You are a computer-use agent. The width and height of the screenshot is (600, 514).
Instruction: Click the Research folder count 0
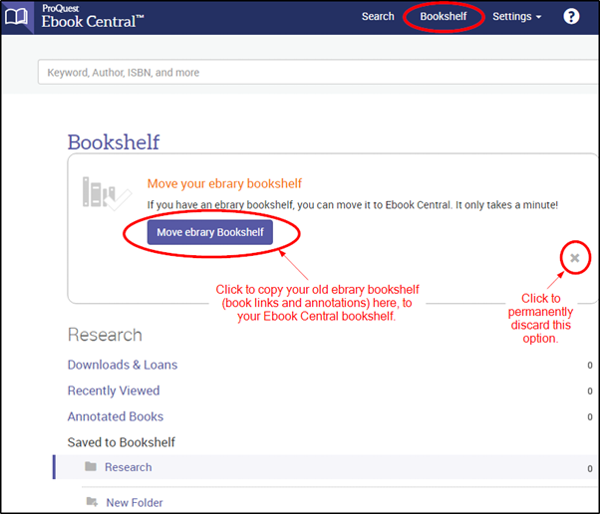click(590, 468)
